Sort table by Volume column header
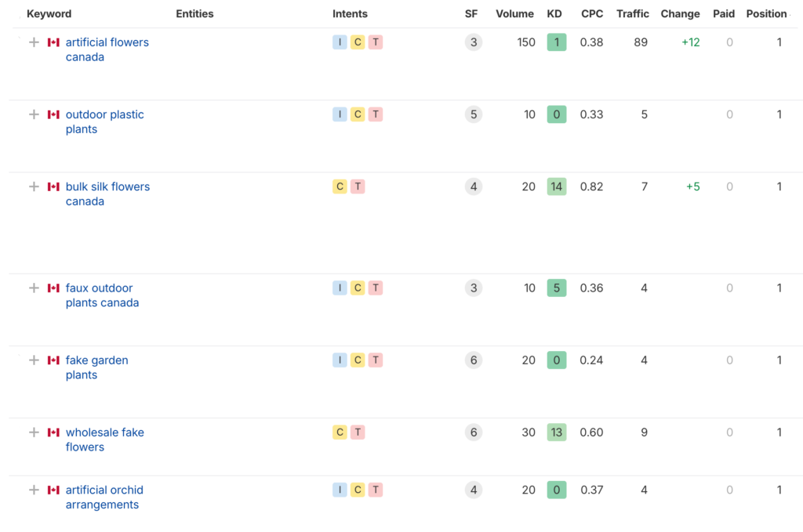The width and height of the screenshot is (803, 532). tap(514, 14)
